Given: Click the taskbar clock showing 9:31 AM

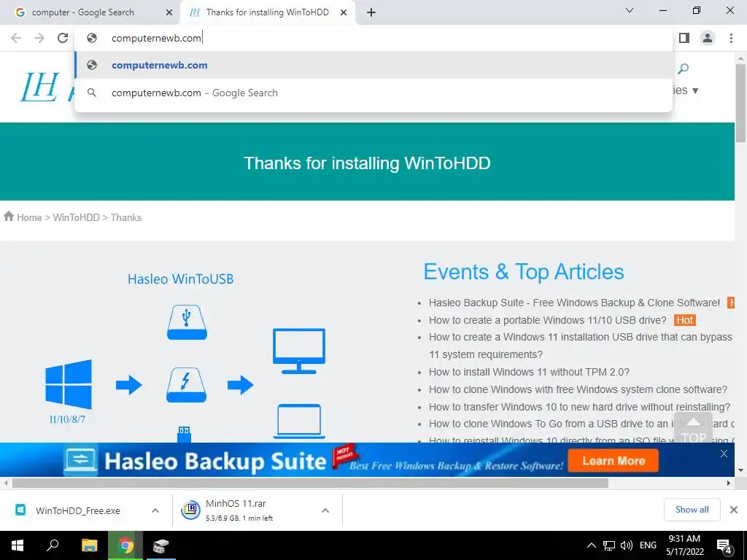Looking at the screenshot, I should tap(684, 545).
